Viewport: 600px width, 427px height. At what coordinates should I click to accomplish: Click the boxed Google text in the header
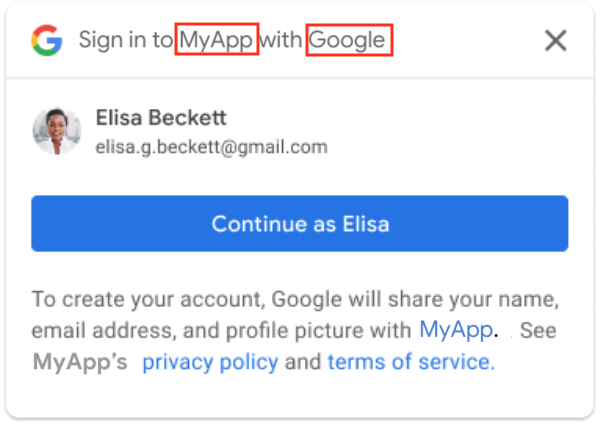348,41
